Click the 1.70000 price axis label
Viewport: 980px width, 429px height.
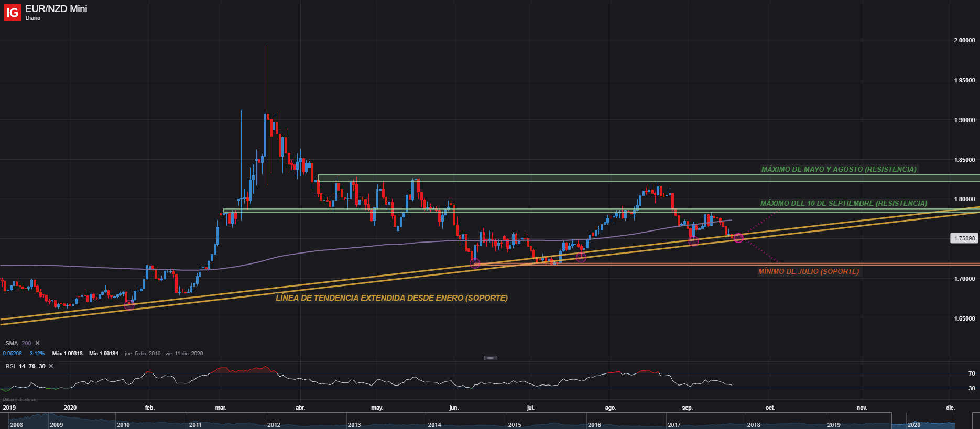[964, 279]
